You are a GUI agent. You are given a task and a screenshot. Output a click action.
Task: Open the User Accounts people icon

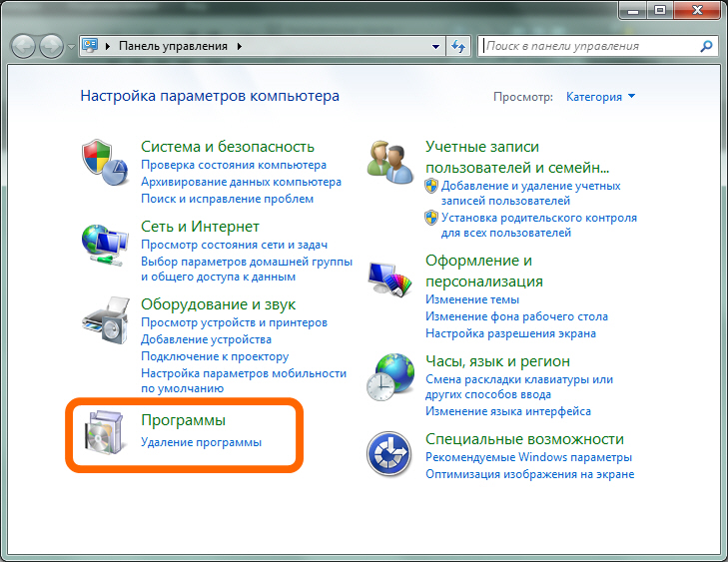[x=390, y=162]
